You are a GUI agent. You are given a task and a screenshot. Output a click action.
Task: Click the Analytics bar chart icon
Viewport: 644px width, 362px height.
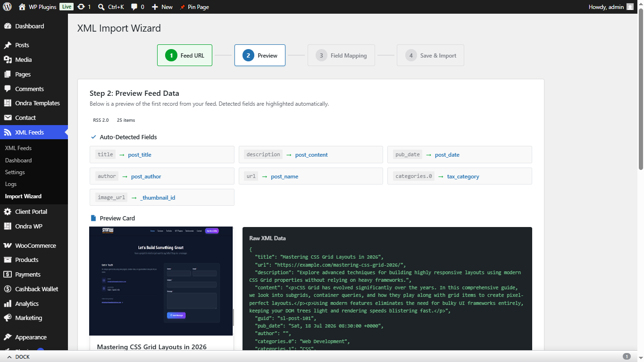[8, 303]
